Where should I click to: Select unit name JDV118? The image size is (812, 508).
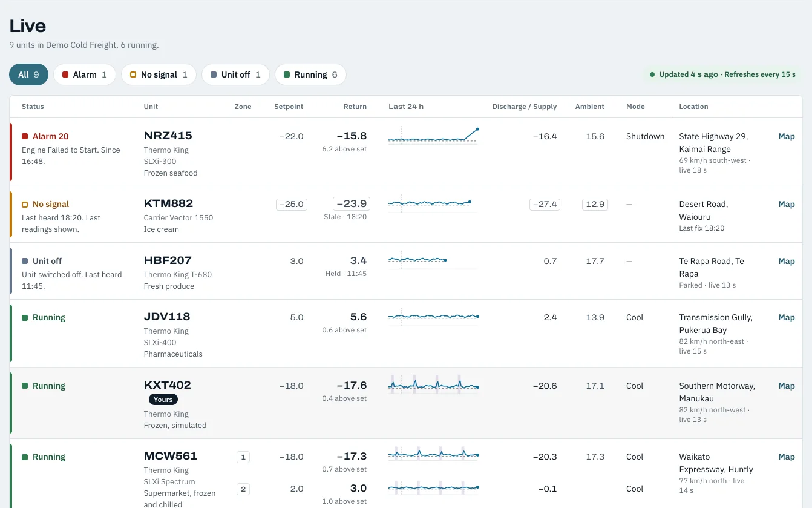point(167,317)
